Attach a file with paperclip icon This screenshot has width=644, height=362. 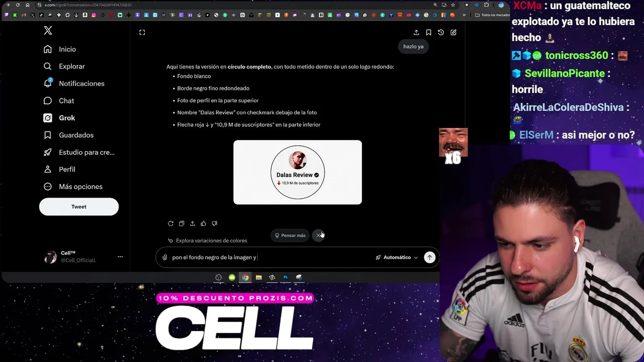[165, 257]
